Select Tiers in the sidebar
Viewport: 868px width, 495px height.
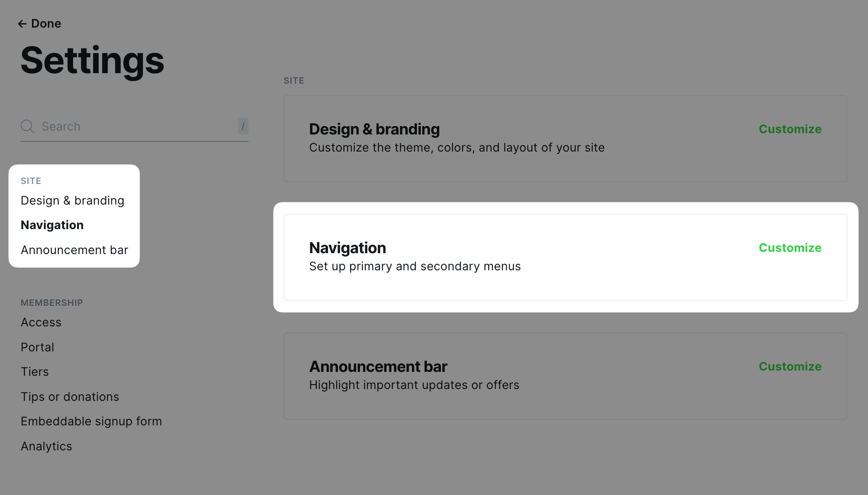[x=35, y=371]
